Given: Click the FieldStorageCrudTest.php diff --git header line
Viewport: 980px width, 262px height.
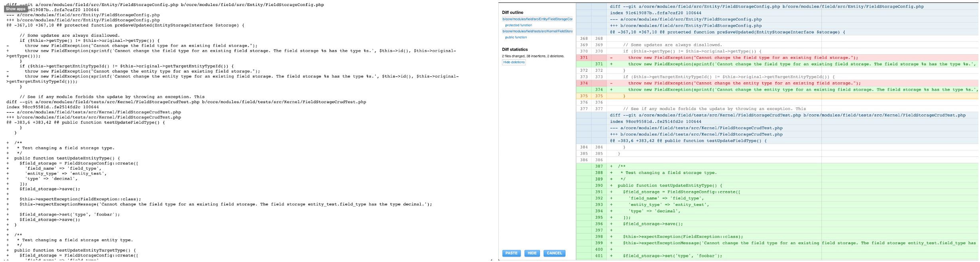Looking at the screenshot, I should pyautogui.click(x=787, y=115).
